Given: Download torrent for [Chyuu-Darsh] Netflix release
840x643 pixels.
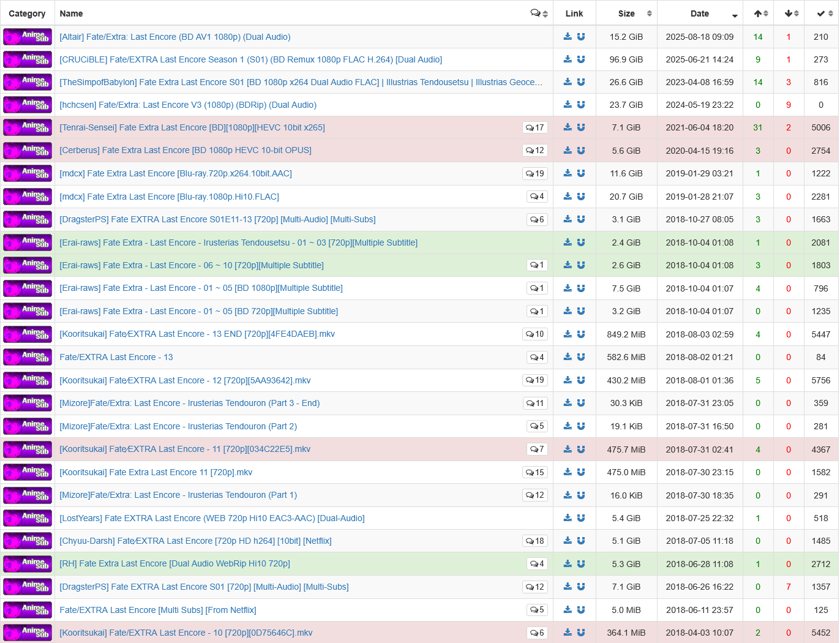Looking at the screenshot, I should 568,541.
